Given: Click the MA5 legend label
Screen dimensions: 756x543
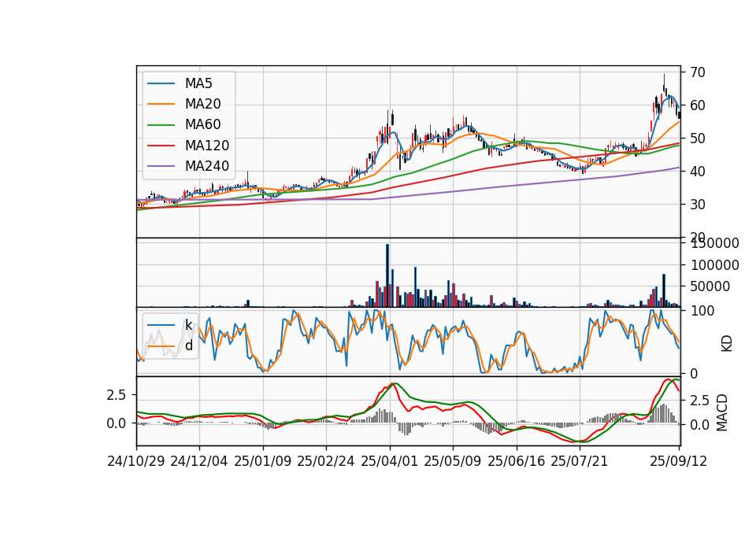Looking at the screenshot, I should [198, 83].
